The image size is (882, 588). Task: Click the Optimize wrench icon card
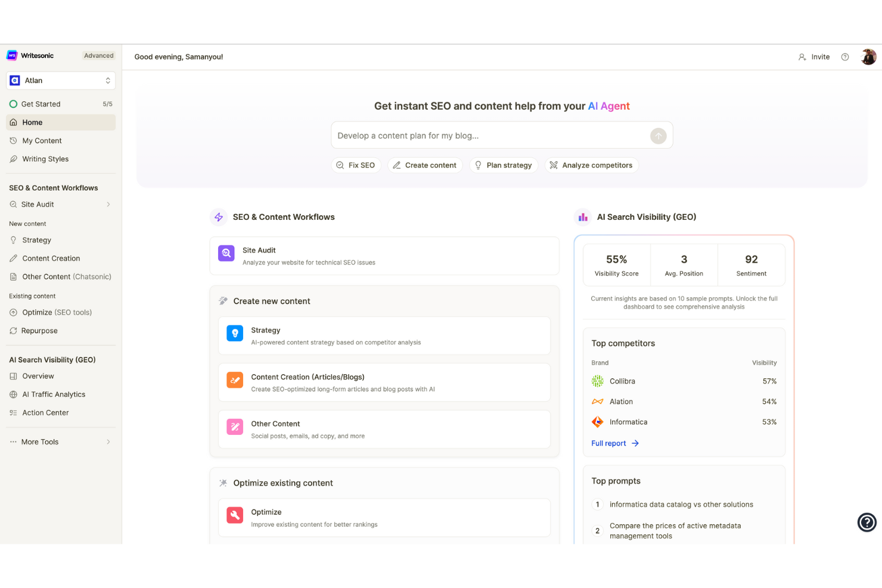pos(235,515)
